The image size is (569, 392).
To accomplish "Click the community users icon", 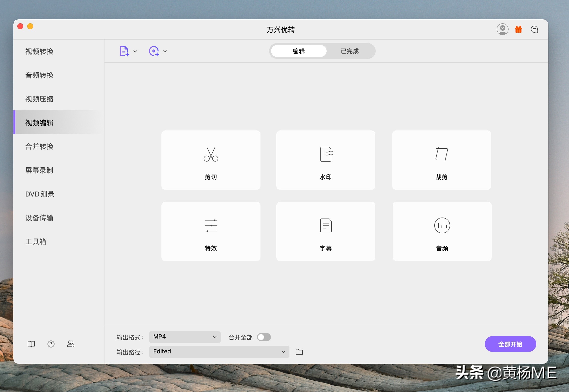I will [71, 344].
